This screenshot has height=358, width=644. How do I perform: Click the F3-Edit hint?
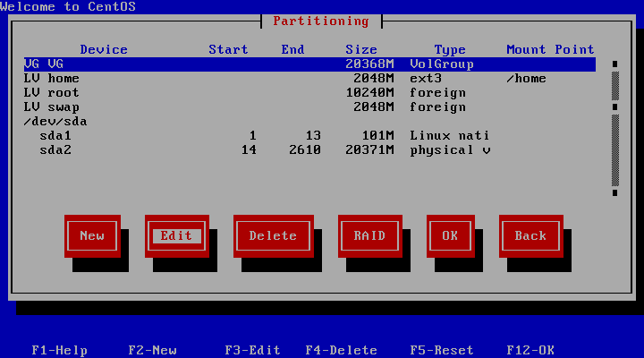pyautogui.click(x=252, y=350)
